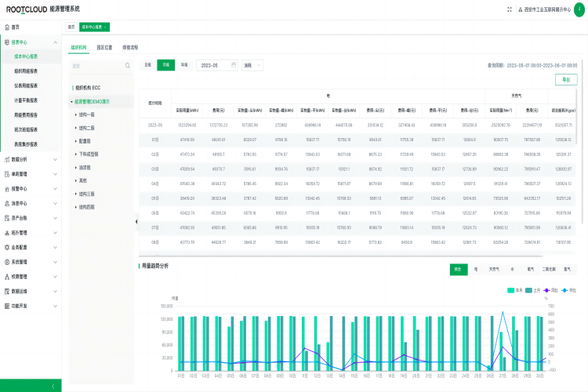Close the 成本中心报表 page tab
Screen dimensions: 588x392
coord(107,27)
